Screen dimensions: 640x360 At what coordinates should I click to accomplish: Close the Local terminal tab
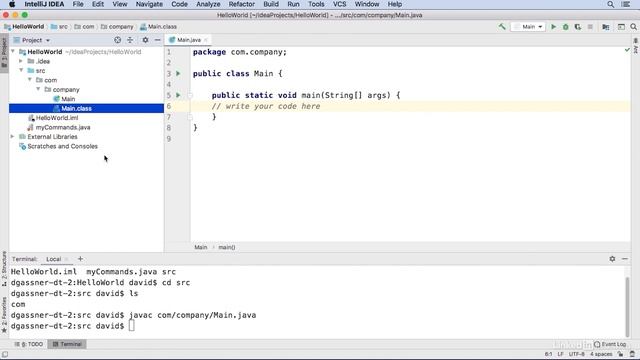(67, 259)
